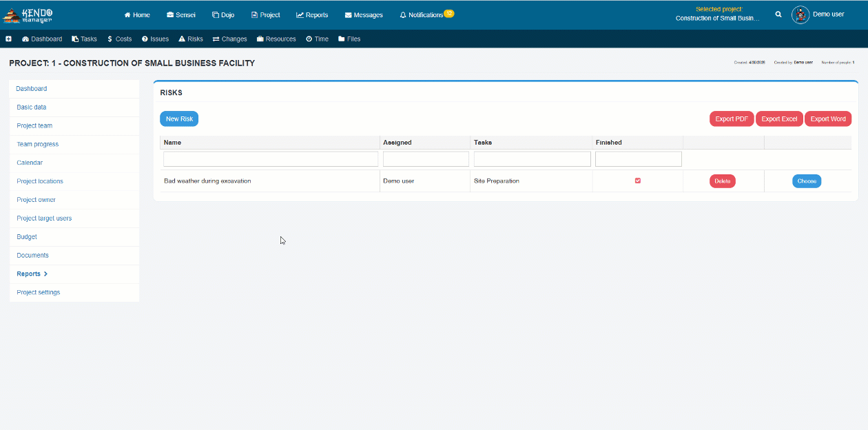Viewport: 868px width, 430px height.
Task: Open Risks warning-triangle toolbar item
Action: tap(191, 39)
